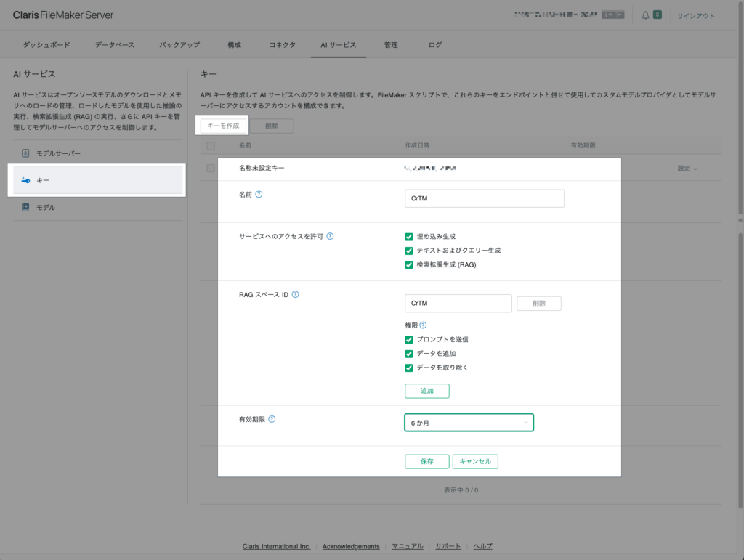The height and width of the screenshot is (560, 744).
Task: Select the AI サービス tab
Action: pyautogui.click(x=339, y=45)
